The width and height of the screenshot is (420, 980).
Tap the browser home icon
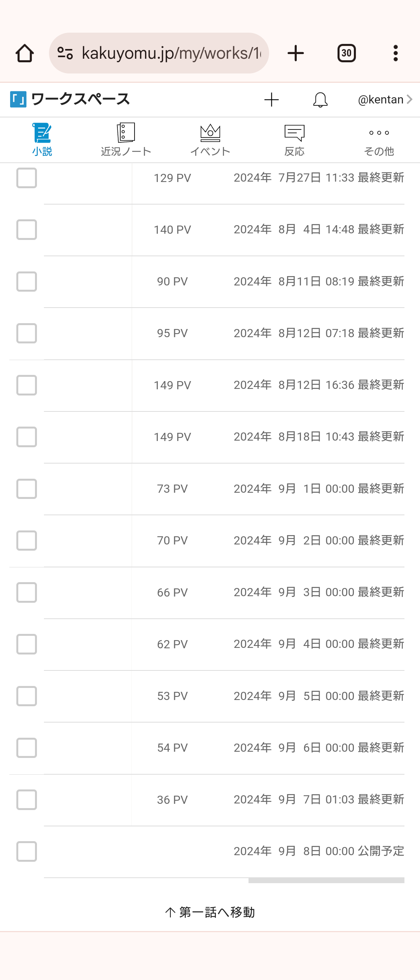click(x=24, y=53)
